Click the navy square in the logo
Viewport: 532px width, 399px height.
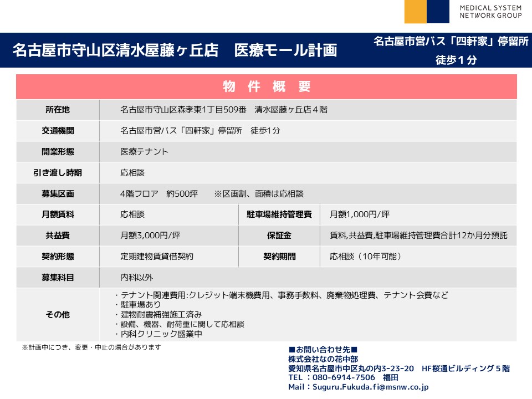(438, 12)
